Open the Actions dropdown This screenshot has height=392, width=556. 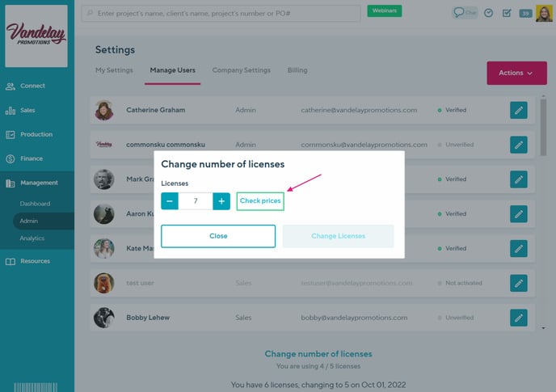coord(516,73)
